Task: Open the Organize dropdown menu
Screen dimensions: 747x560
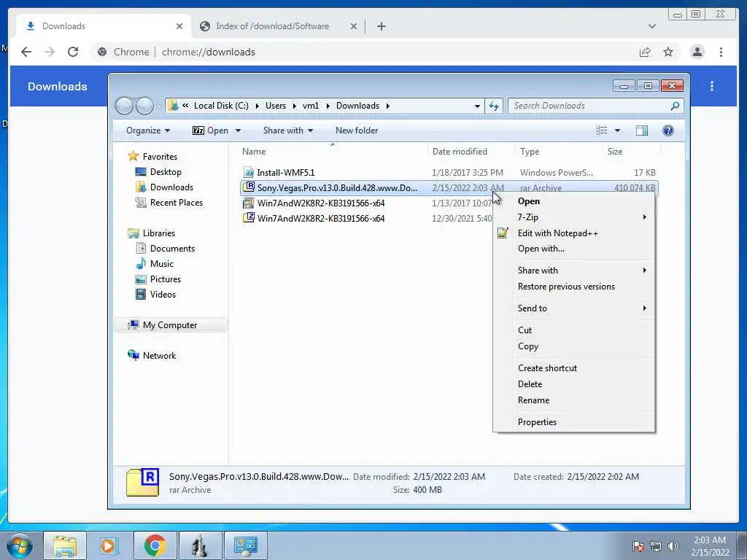Action: click(147, 131)
